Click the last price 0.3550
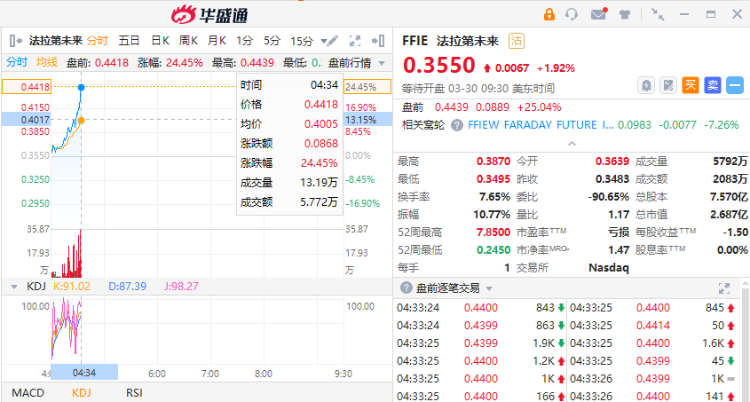Screen dimensions: 750x402 click(x=439, y=65)
